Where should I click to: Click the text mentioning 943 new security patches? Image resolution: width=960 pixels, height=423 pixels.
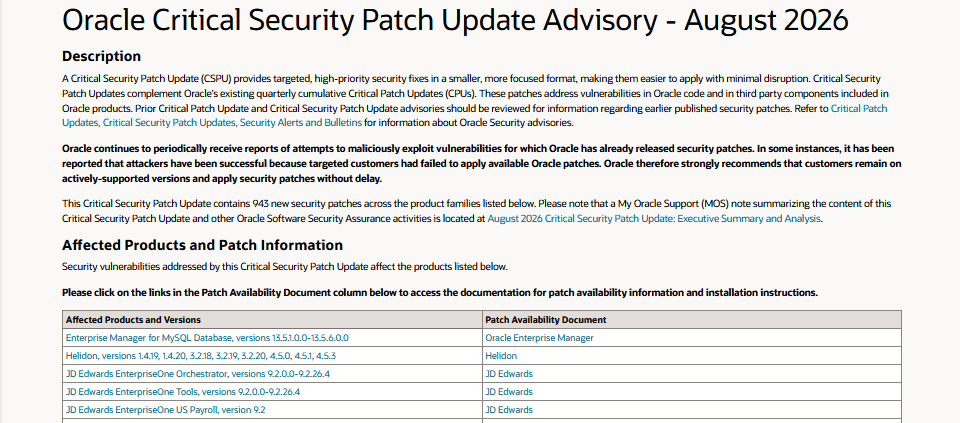[477, 211]
